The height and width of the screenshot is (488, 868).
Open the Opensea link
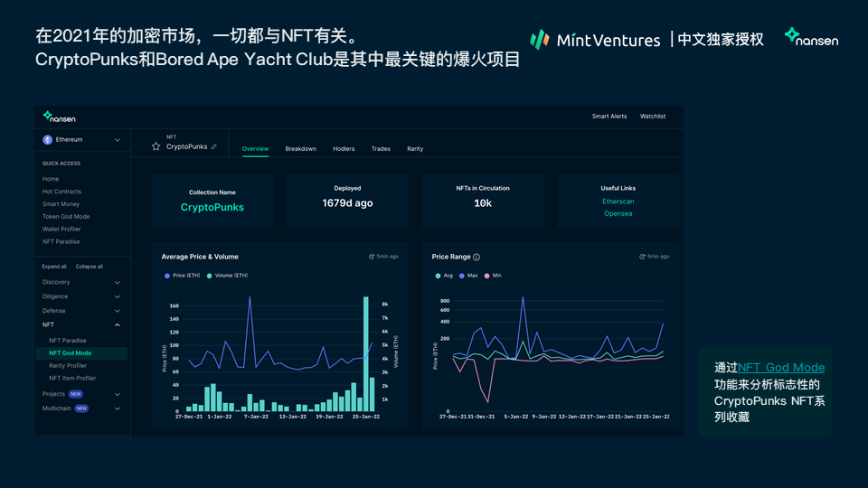click(x=618, y=213)
